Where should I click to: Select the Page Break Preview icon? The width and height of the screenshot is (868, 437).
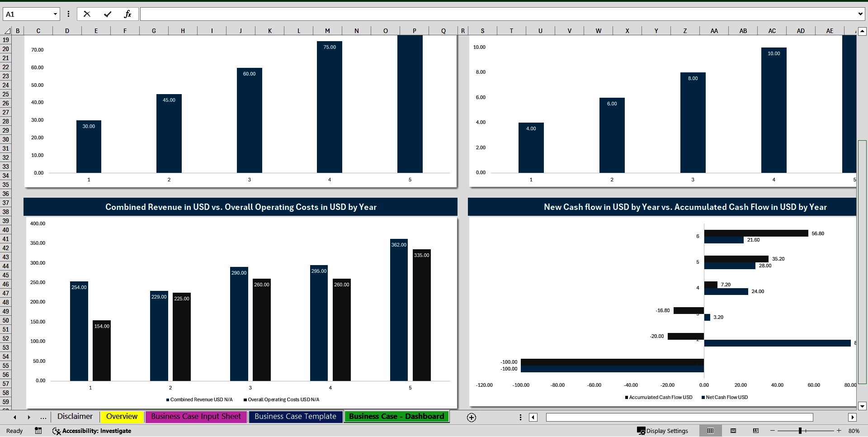coord(755,431)
